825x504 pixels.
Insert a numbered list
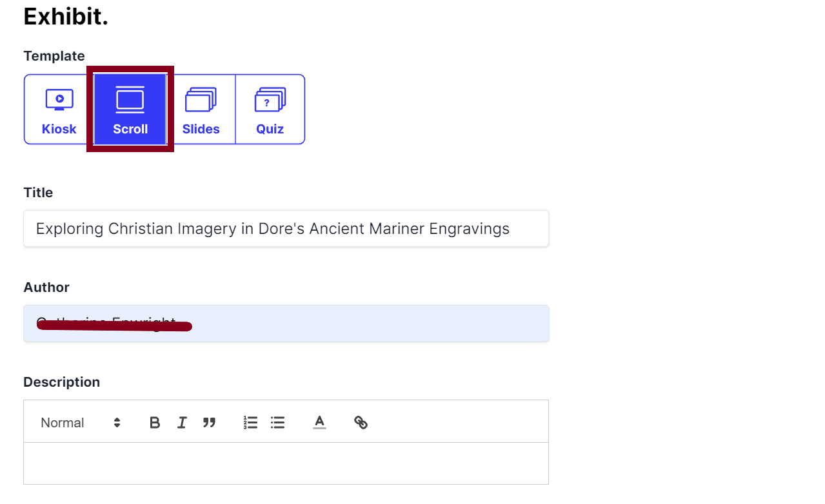250,423
